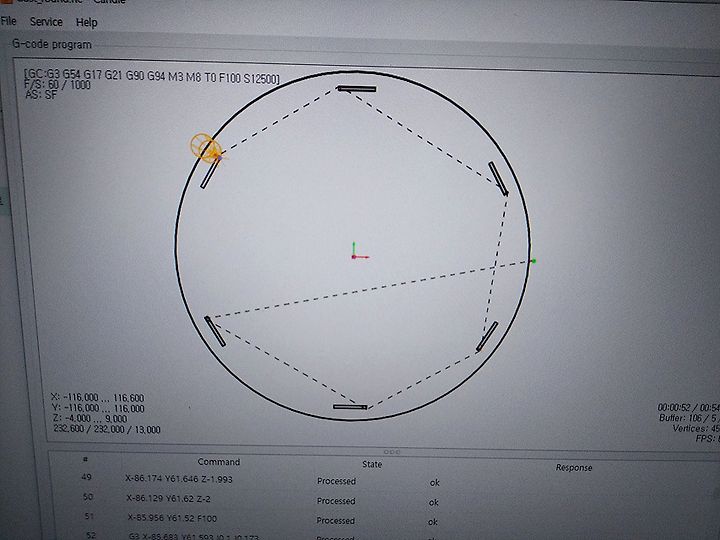
Task: Click Processed state in row 50
Action: tap(336, 501)
